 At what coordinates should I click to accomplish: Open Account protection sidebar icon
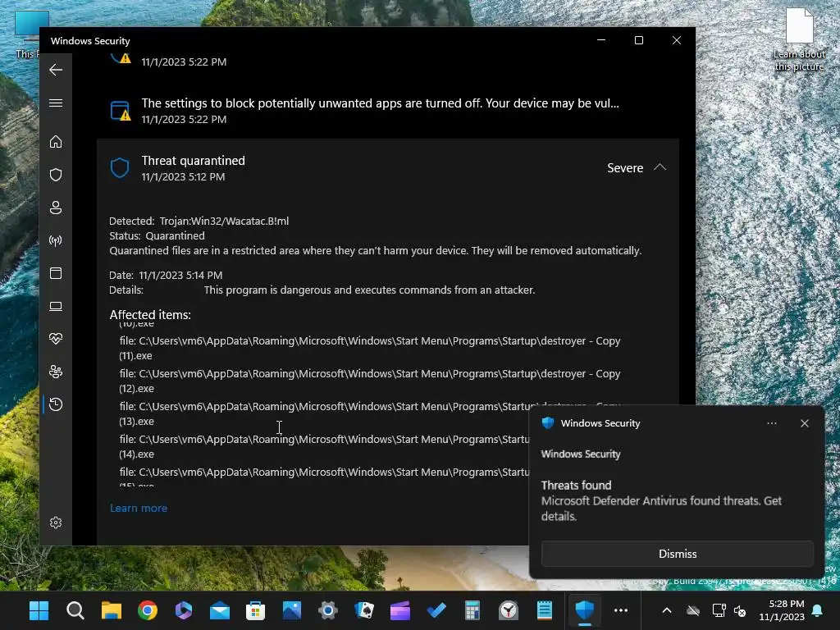pyautogui.click(x=56, y=208)
